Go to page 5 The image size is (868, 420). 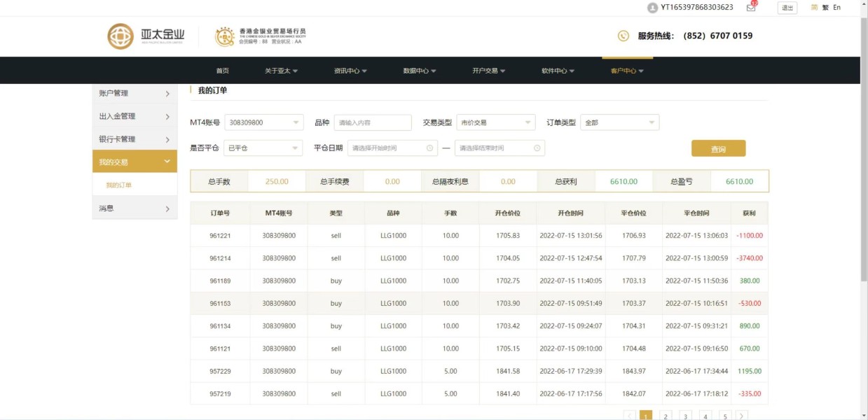[x=724, y=416]
